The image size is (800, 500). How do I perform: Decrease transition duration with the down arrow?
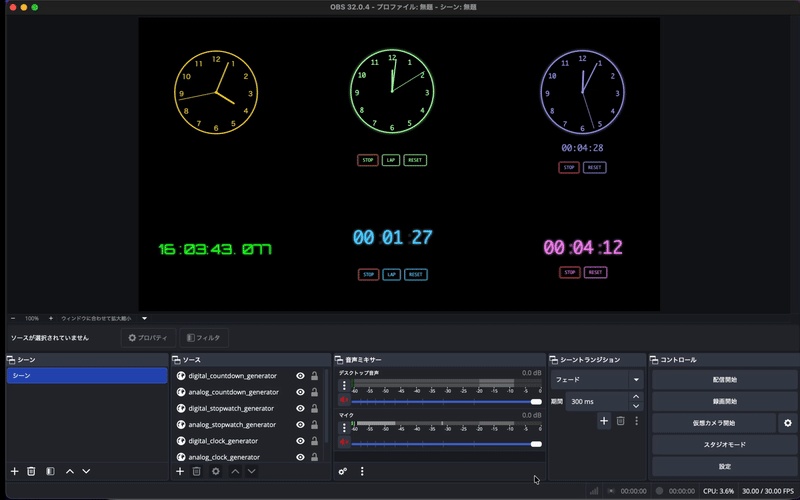pos(636,406)
